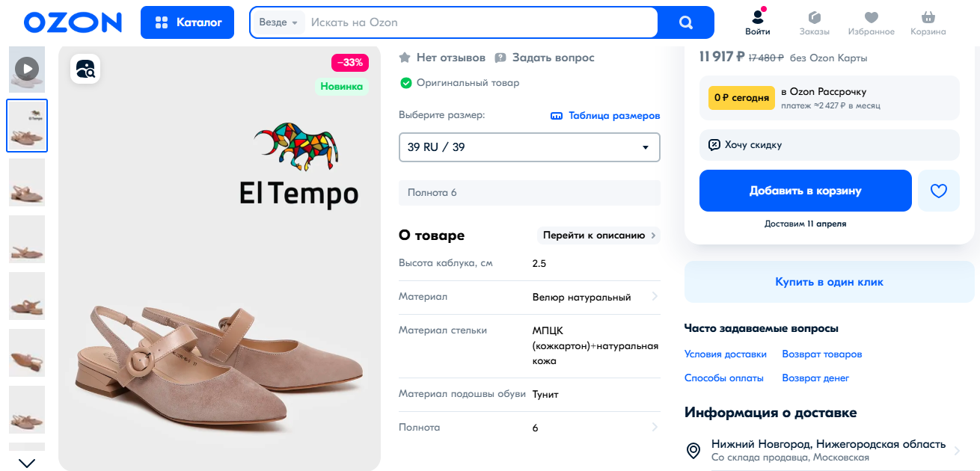Open the Хочу скидку option
Image resolution: width=980 pixels, height=471 pixels.
pyautogui.click(x=829, y=144)
